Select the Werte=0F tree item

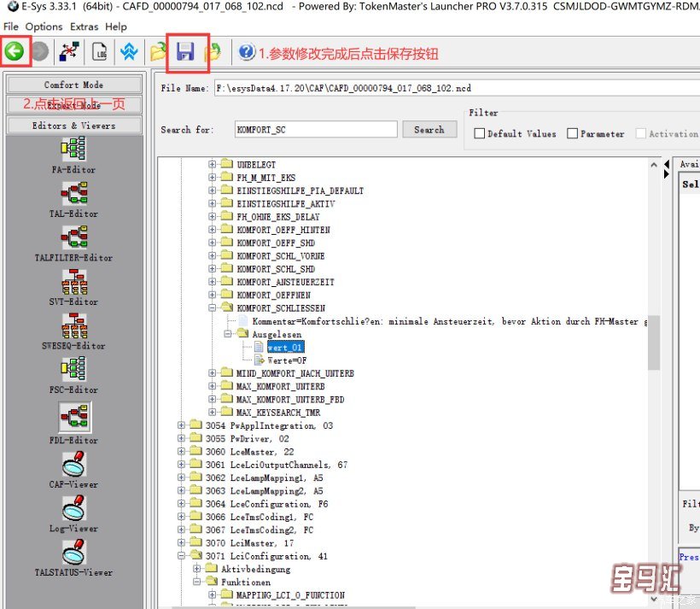pyautogui.click(x=287, y=360)
